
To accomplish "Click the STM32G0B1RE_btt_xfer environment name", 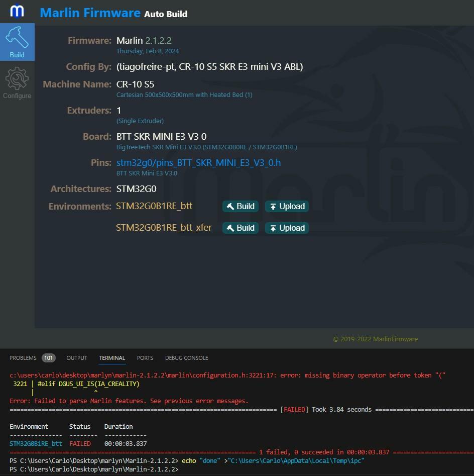I will point(164,228).
